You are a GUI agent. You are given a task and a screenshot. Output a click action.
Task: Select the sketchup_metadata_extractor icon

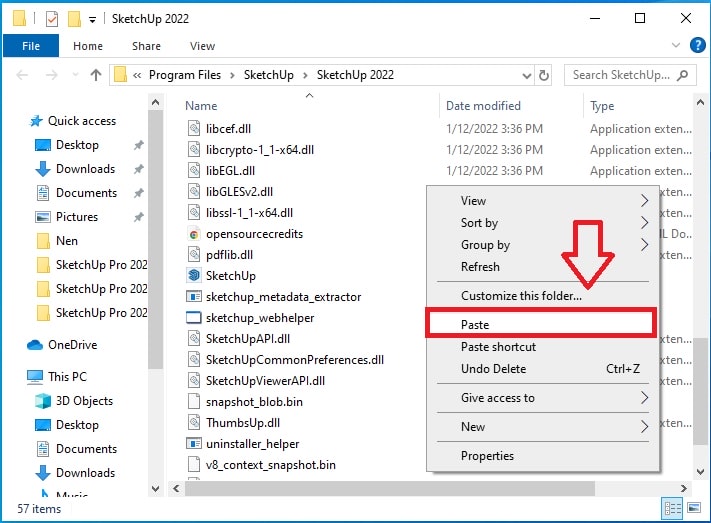pyautogui.click(x=194, y=297)
